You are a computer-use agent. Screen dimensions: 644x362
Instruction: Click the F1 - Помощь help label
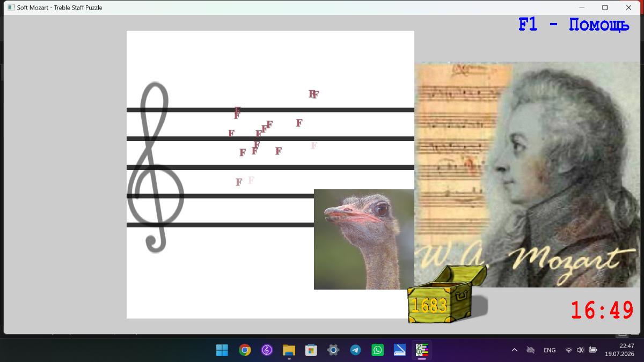coord(574,25)
